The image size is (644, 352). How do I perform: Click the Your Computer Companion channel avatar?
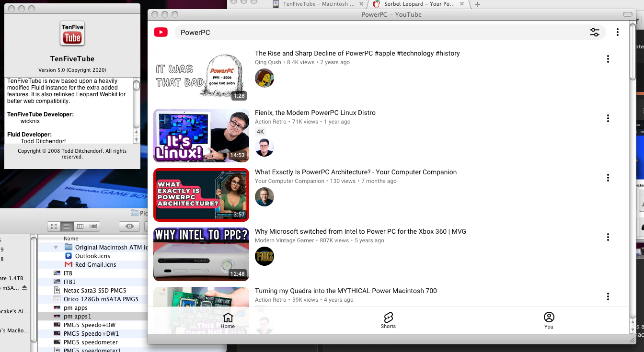tap(264, 197)
